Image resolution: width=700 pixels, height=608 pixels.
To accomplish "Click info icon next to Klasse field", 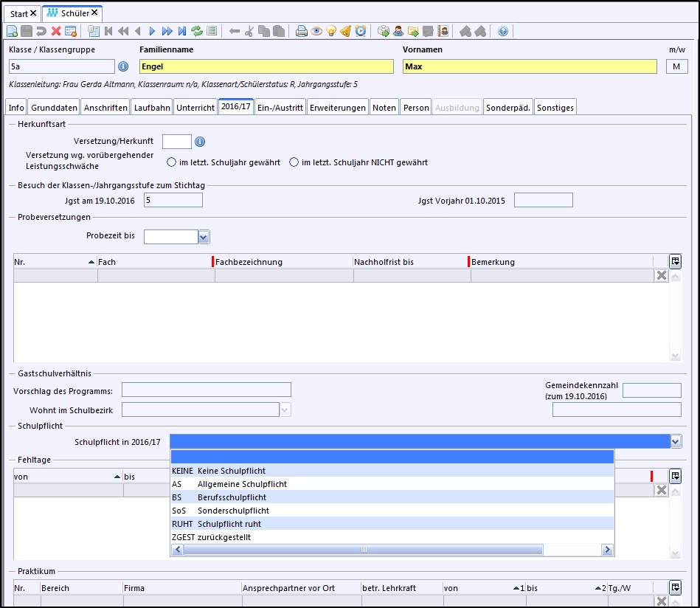I will coord(123,66).
